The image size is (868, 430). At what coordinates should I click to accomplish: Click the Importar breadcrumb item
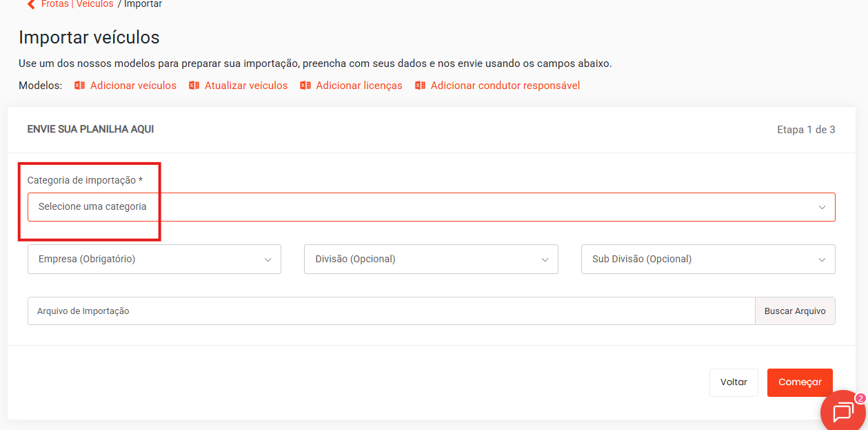click(143, 4)
